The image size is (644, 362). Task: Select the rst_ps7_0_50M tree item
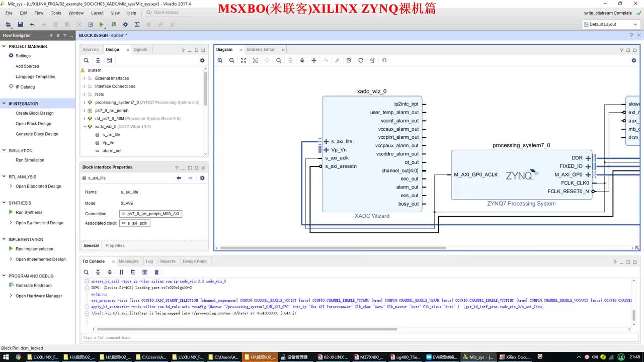point(137,119)
